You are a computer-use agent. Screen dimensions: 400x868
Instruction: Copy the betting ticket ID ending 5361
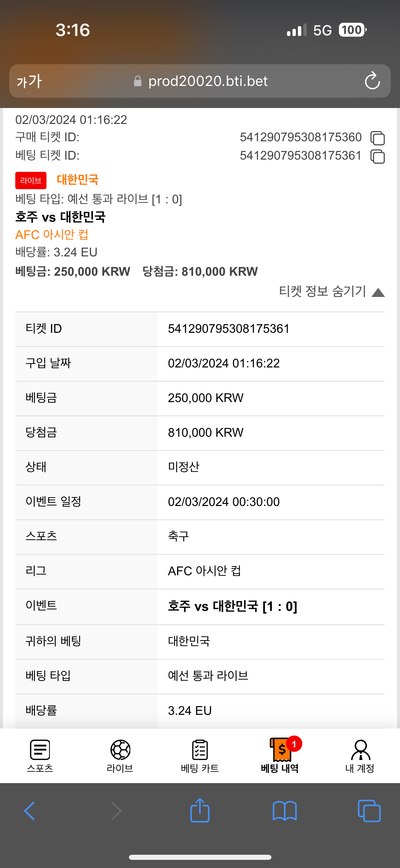(x=378, y=156)
